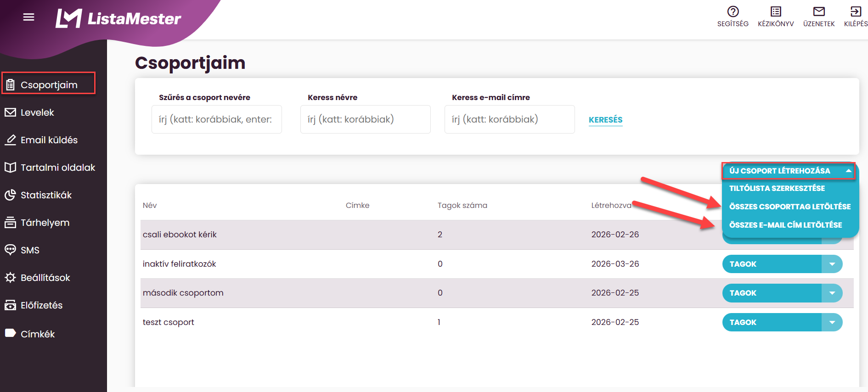Click the Csoportjaim clipboard icon

pos(10,85)
